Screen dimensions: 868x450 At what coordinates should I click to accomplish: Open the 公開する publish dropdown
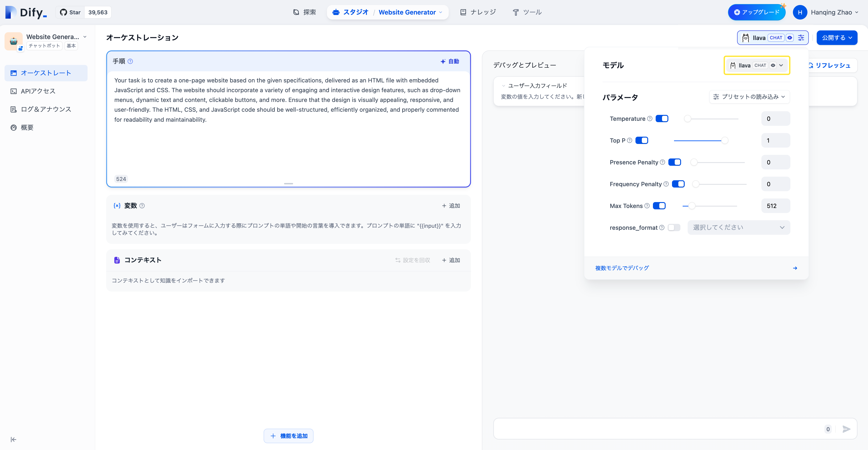837,38
